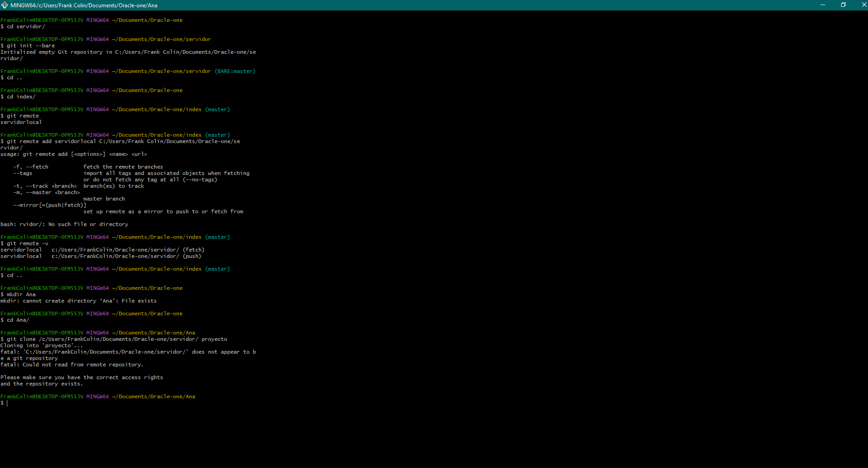The width and height of the screenshot is (868, 468).
Task: Click the servidorlocal '(fetch)' output line
Action: pos(103,250)
